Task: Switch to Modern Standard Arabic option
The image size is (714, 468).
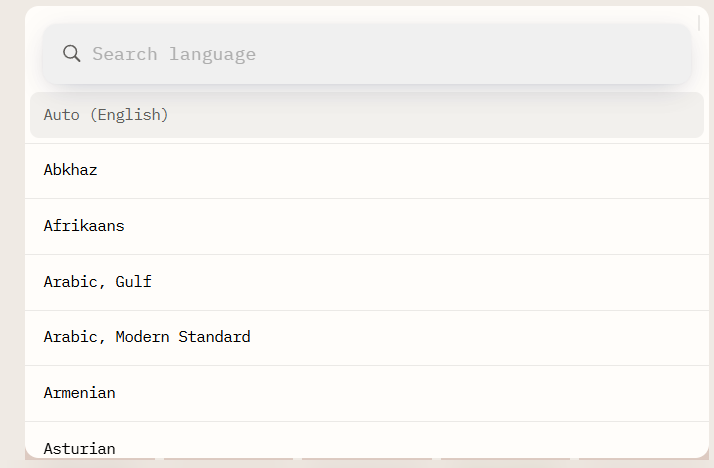Action: pos(147,337)
